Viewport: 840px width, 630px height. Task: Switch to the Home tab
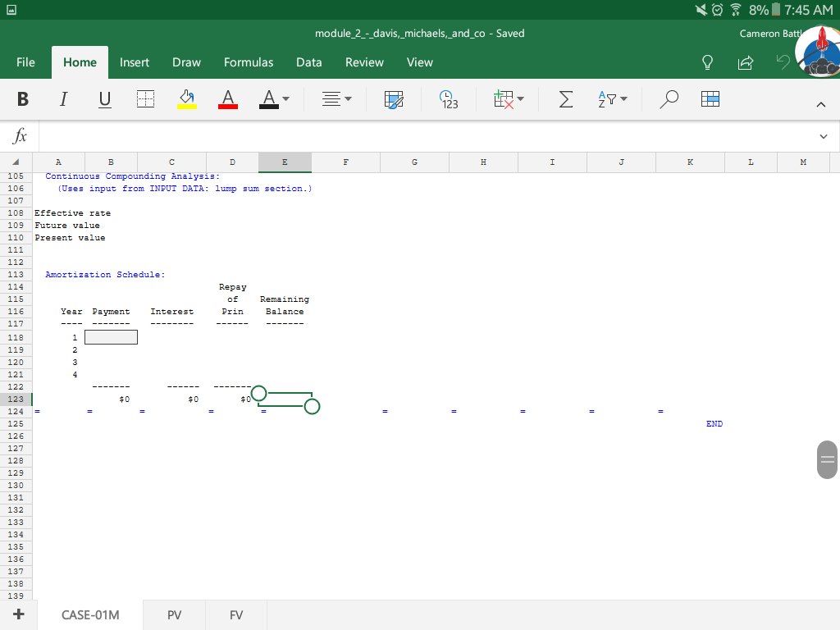pyautogui.click(x=80, y=62)
